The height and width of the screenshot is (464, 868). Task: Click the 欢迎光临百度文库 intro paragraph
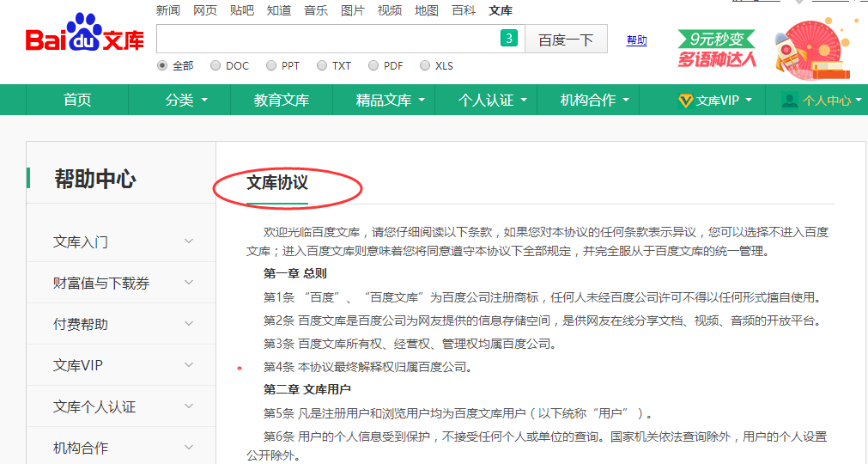[x=537, y=241]
